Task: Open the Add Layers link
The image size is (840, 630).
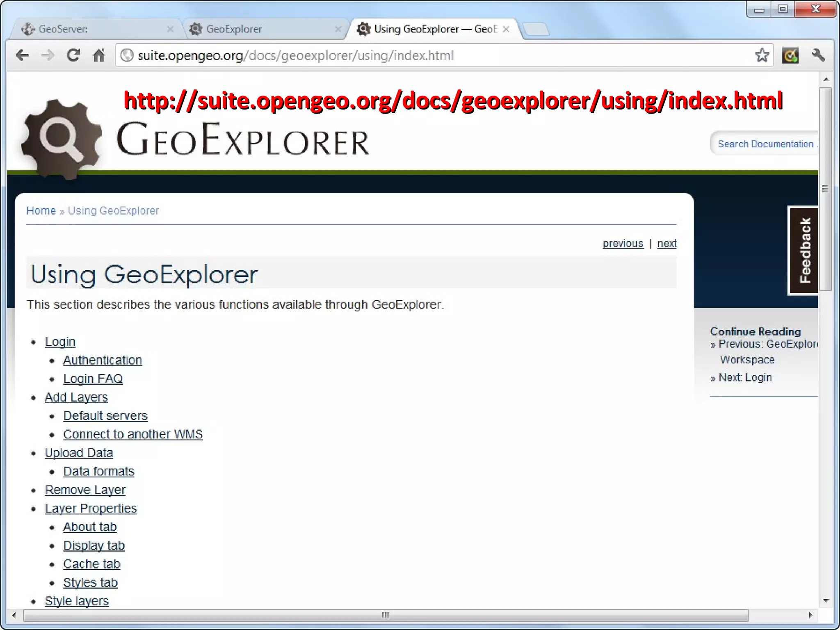Action: [x=76, y=397]
